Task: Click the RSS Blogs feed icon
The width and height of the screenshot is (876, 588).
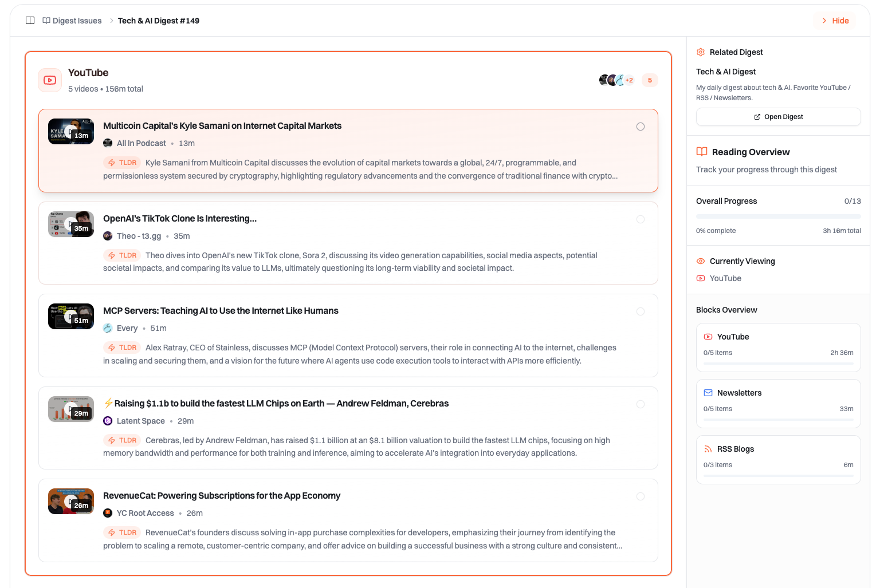Action: [x=708, y=449]
